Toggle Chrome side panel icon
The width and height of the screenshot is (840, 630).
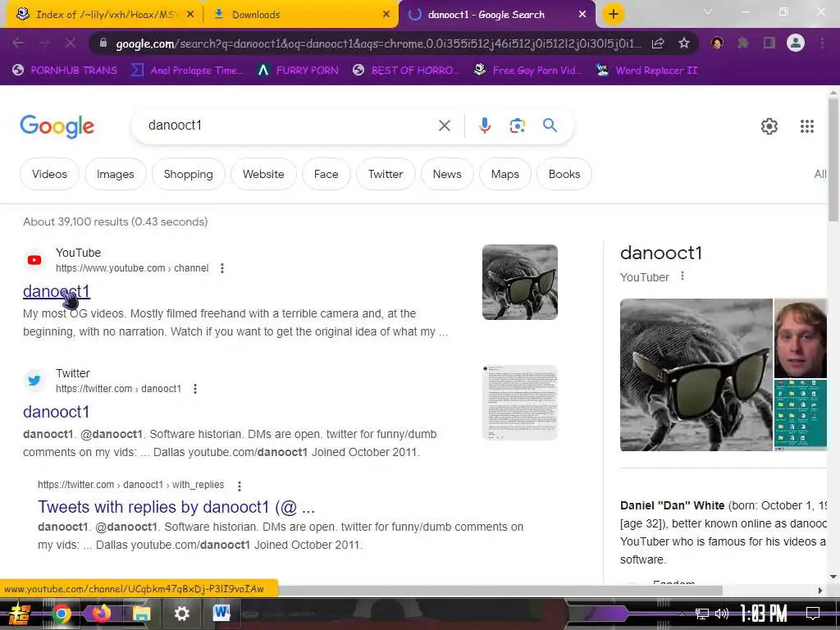pyautogui.click(x=769, y=43)
